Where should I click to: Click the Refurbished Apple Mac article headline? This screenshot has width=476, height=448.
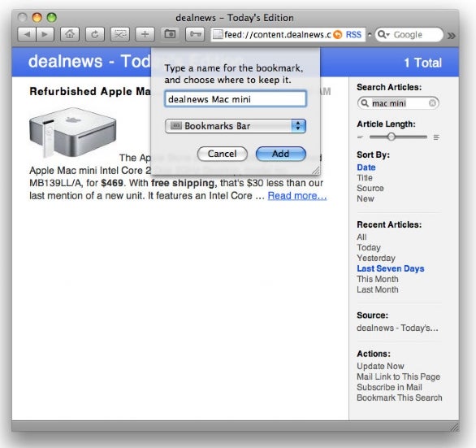coord(90,92)
